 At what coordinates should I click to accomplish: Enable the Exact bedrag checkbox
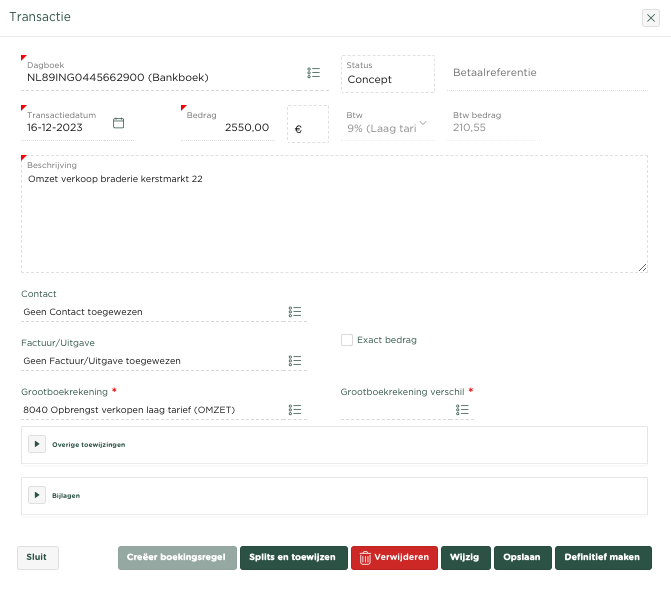tap(347, 340)
